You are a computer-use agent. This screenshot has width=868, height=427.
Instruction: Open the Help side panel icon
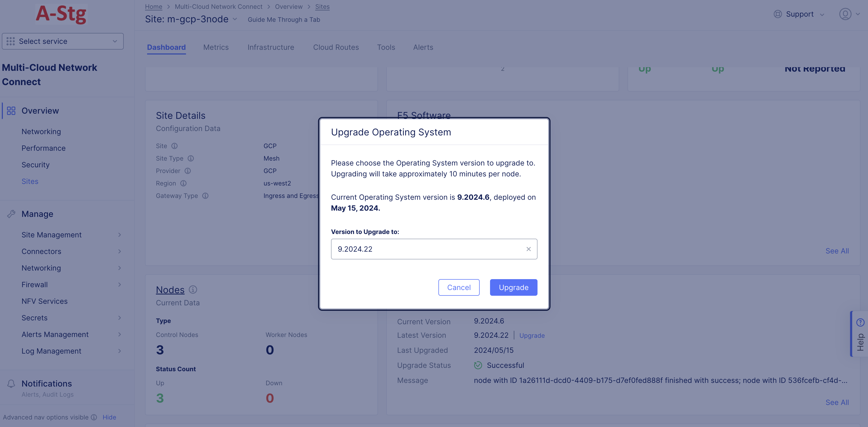tap(860, 322)
